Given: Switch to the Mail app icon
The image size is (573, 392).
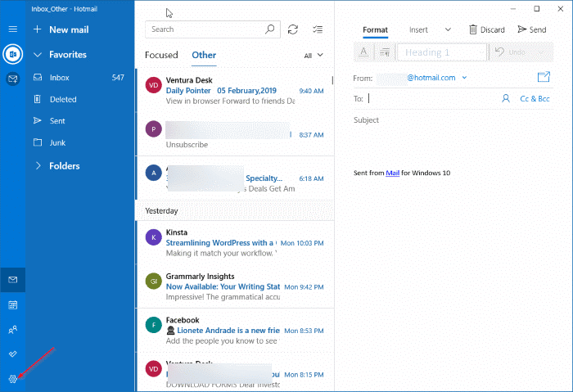Looking at the screenshot, I should point(13,280).
